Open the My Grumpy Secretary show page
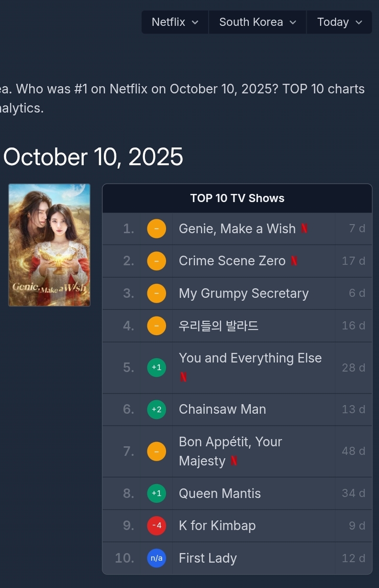 pyautogui.click(x=244, y=294)
